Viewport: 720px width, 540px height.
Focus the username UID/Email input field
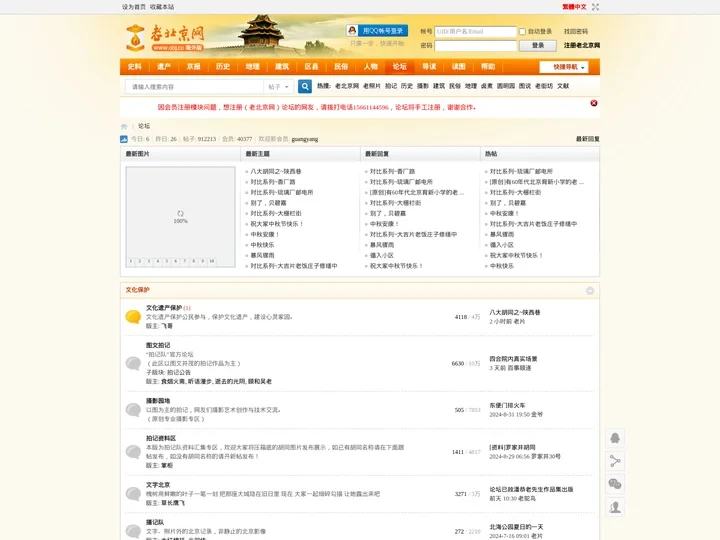[x=476, y=32]
